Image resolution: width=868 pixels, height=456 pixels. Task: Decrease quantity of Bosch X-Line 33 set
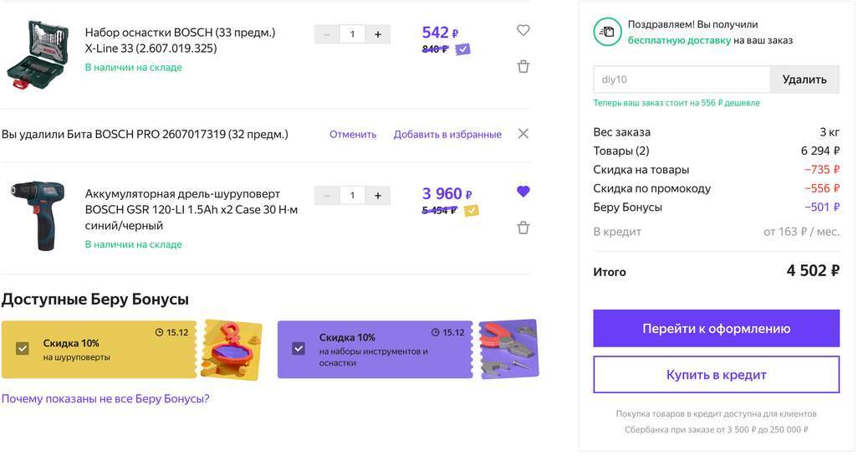point(327,34)
